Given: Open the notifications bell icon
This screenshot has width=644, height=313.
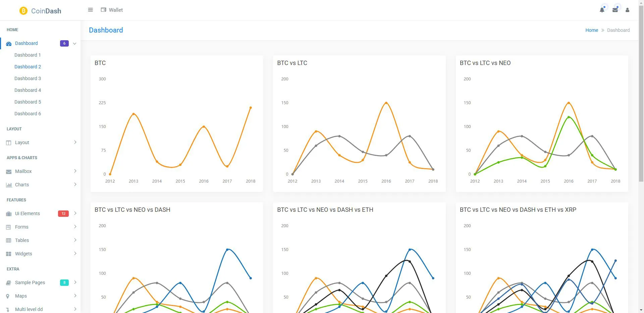Looking at the screenshot, I should coord(602,10).
